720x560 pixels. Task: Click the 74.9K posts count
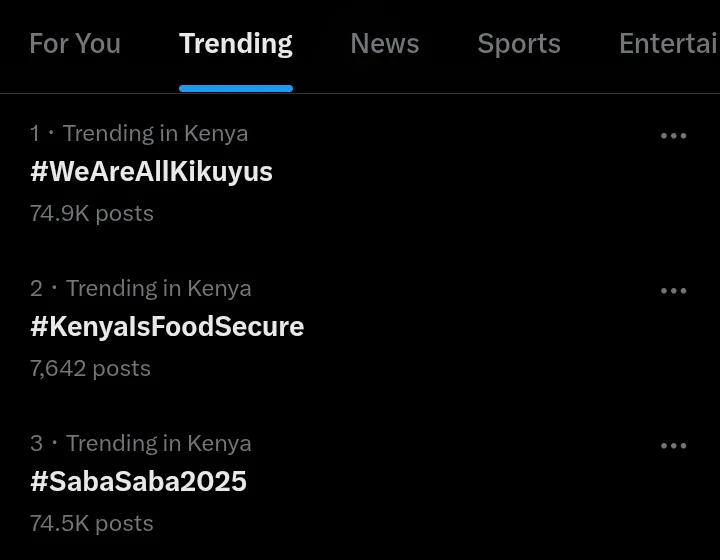92,213
